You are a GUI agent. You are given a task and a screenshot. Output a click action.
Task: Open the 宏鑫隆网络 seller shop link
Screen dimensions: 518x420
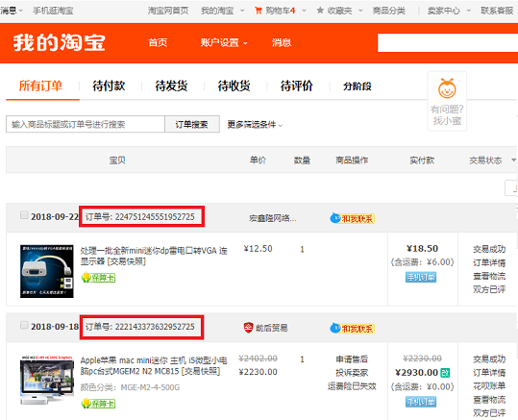pyautogui.click(x=273, y=218)
